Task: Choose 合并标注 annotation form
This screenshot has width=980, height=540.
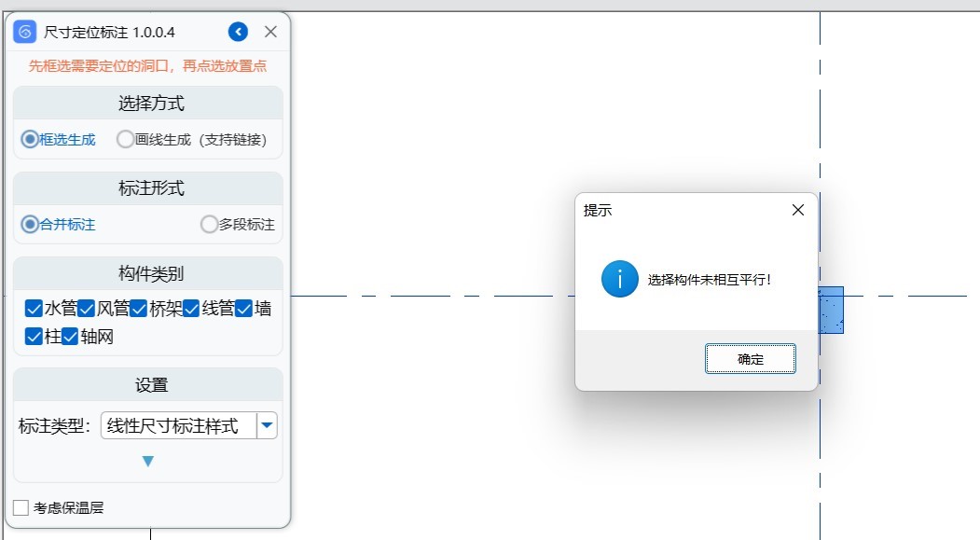Action: click(x=31, y=225)
